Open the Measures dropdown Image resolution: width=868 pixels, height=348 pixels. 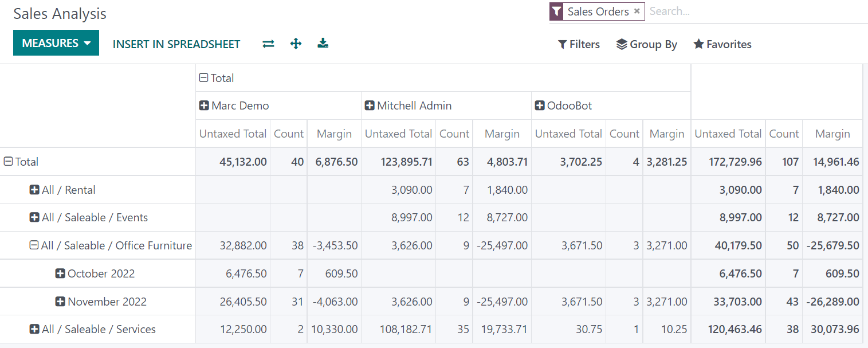[x=56, y=42]
